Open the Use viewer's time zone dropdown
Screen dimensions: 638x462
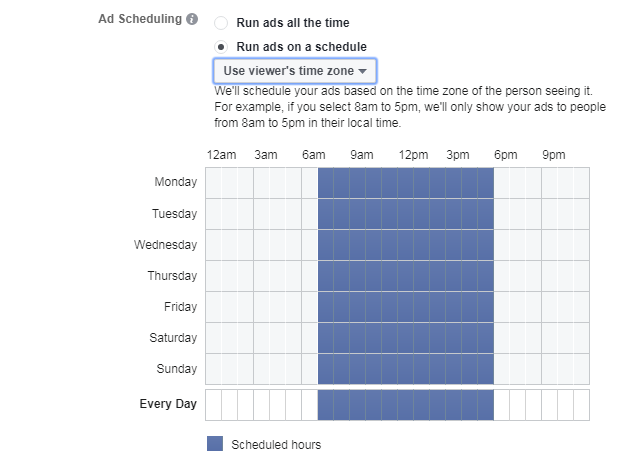point(294,71)
